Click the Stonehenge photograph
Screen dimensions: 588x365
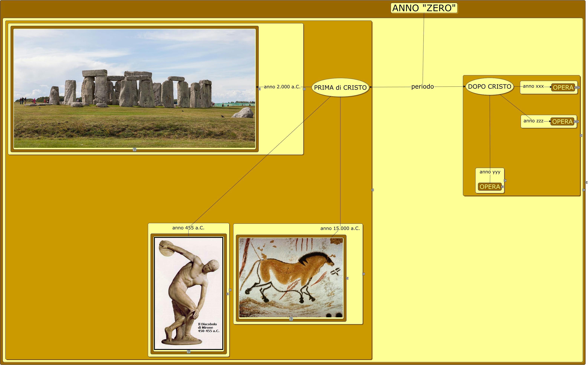coord(135,88)
